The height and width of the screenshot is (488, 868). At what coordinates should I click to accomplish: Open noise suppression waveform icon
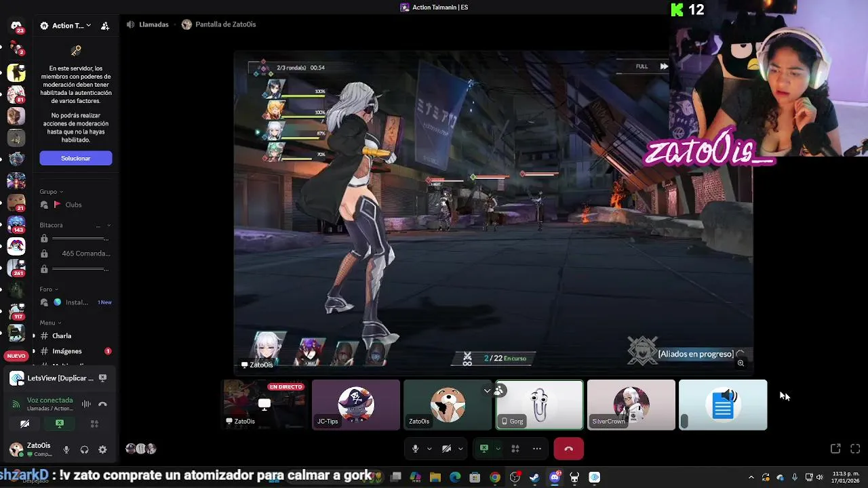tap(86, 404)
